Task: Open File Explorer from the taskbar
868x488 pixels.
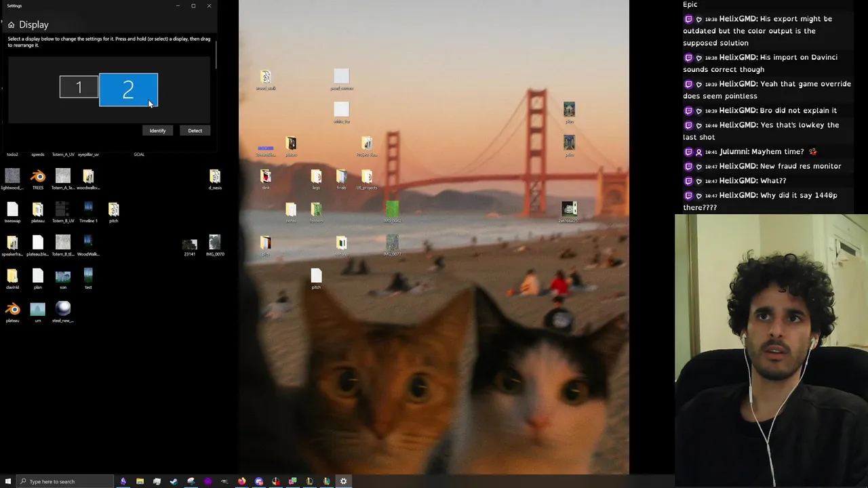Action: click(x=140, y=481)
